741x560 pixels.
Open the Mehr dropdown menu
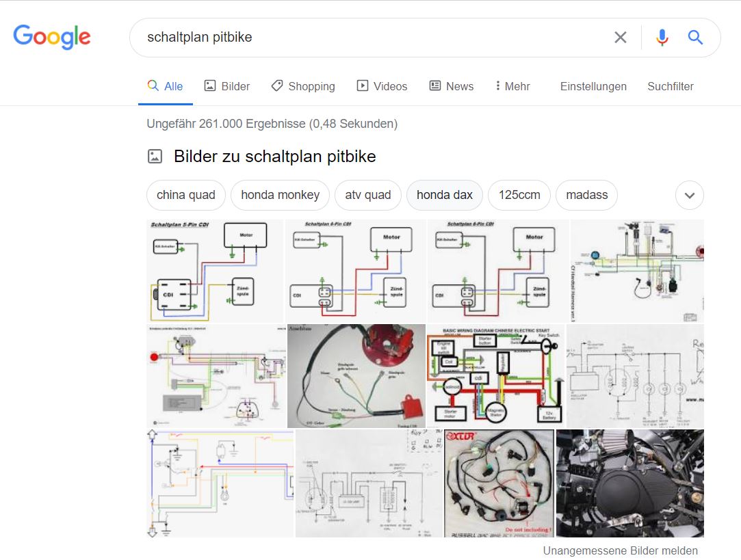click(x=512, y=86)
